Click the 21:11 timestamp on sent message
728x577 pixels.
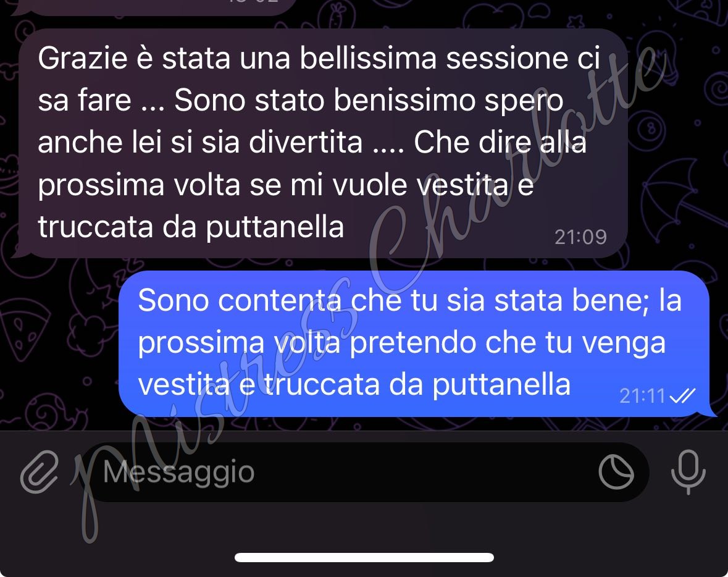pyautogui.click(x=643, y=396)
